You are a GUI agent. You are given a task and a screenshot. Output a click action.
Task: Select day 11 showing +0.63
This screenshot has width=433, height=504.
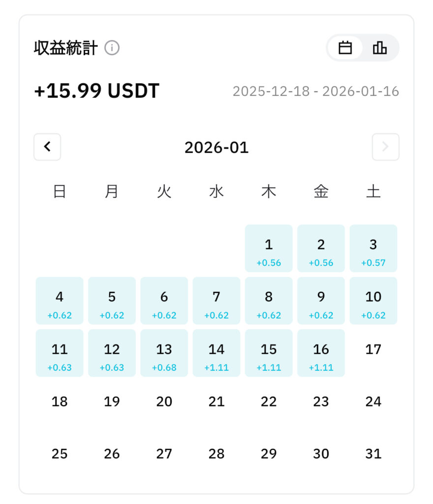[x=60, y=353]
